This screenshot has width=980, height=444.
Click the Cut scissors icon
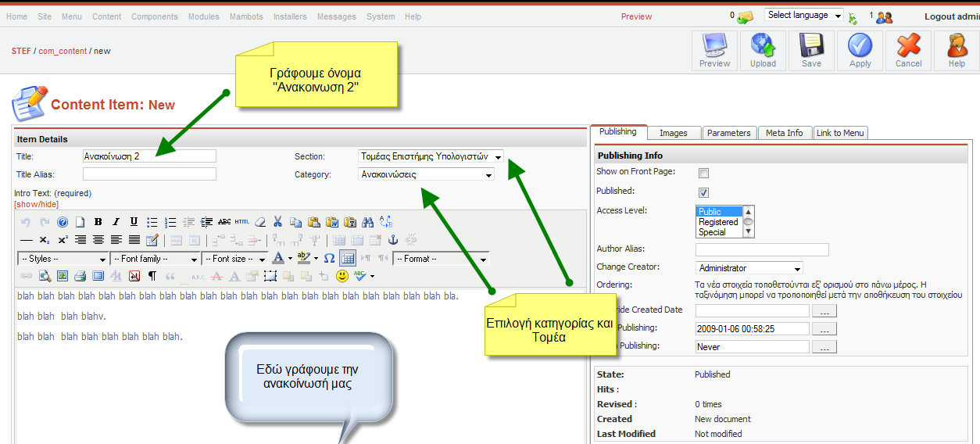tap(277, 222)
